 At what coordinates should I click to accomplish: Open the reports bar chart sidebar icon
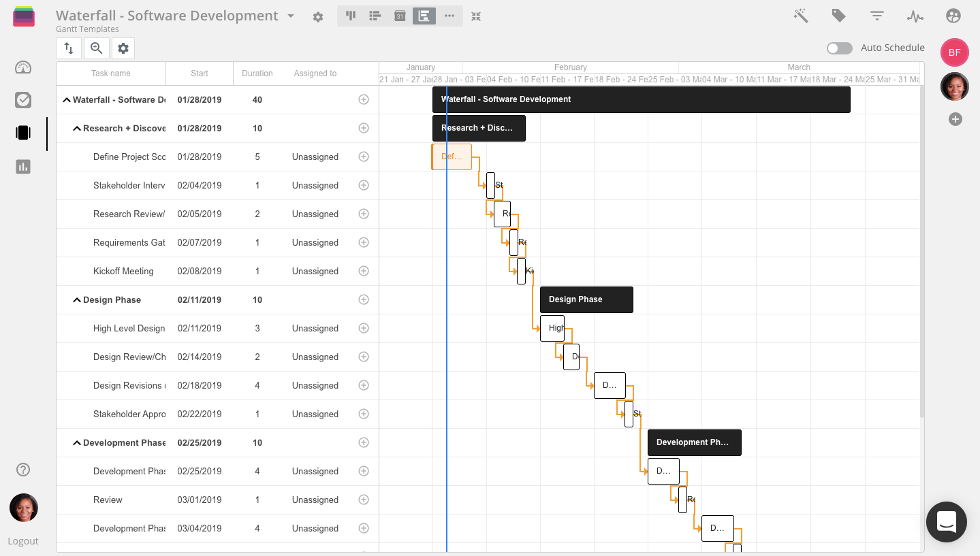point(23,166)
